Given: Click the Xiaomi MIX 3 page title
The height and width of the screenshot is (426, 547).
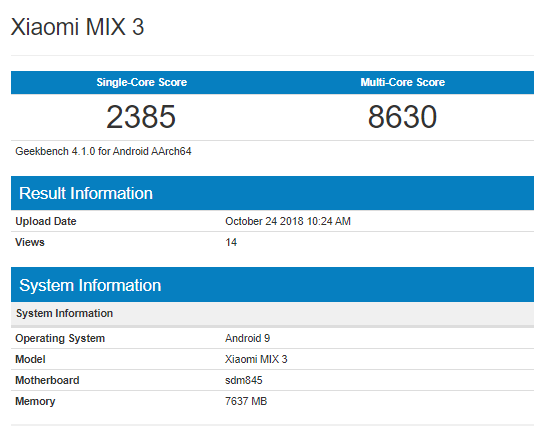Looking at the screenshot, I should 77,27.
